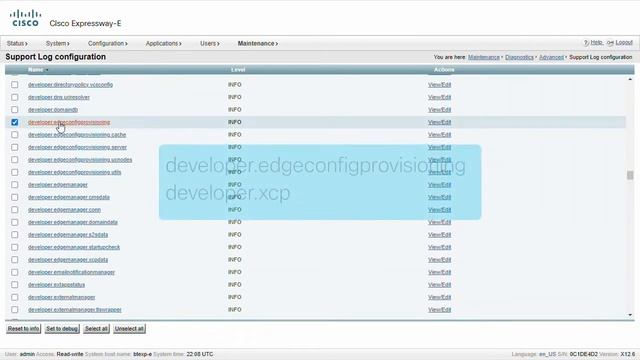Image resolution: width=640 pixels, height=360 pixels.
Task: Select developer.edgeconfigprovisioning.cache checkbox
Action: (15, 135)
